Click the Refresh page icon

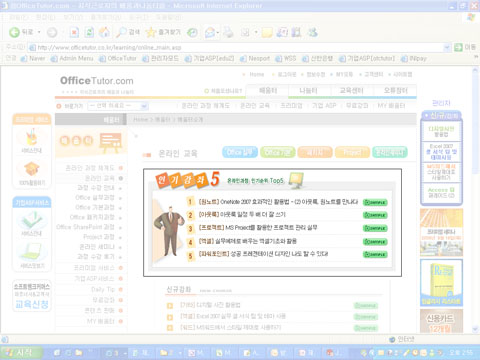point(89,32)
